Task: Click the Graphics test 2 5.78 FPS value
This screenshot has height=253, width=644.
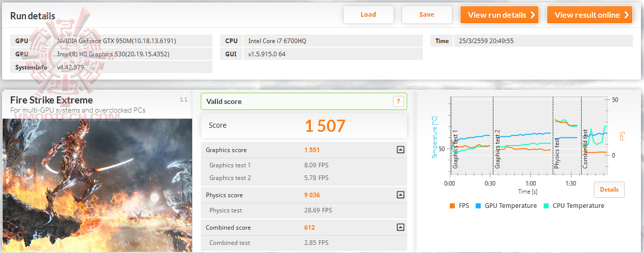Action: (316, 178)
